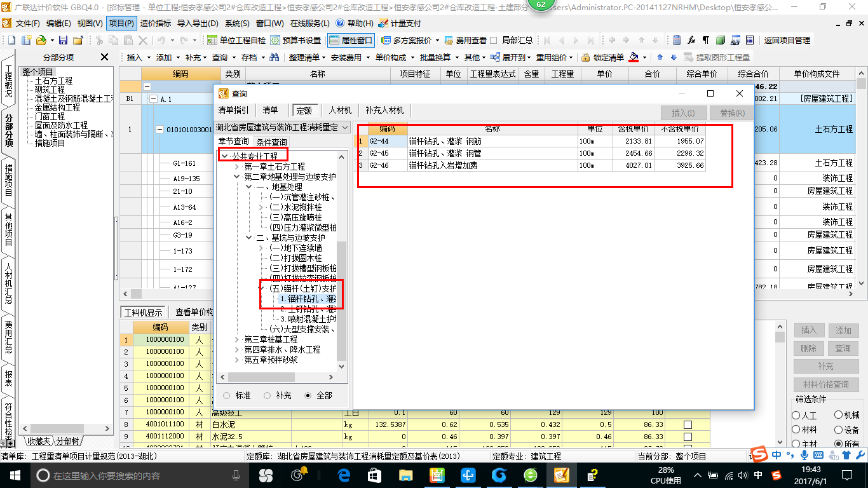
Task: Select the 机械 filter radio button
Action: 838,416
